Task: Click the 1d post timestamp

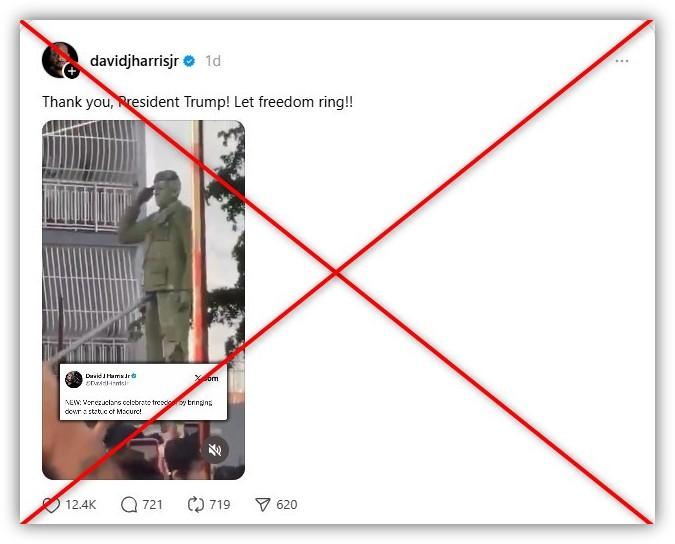Action: click(213, 61)
